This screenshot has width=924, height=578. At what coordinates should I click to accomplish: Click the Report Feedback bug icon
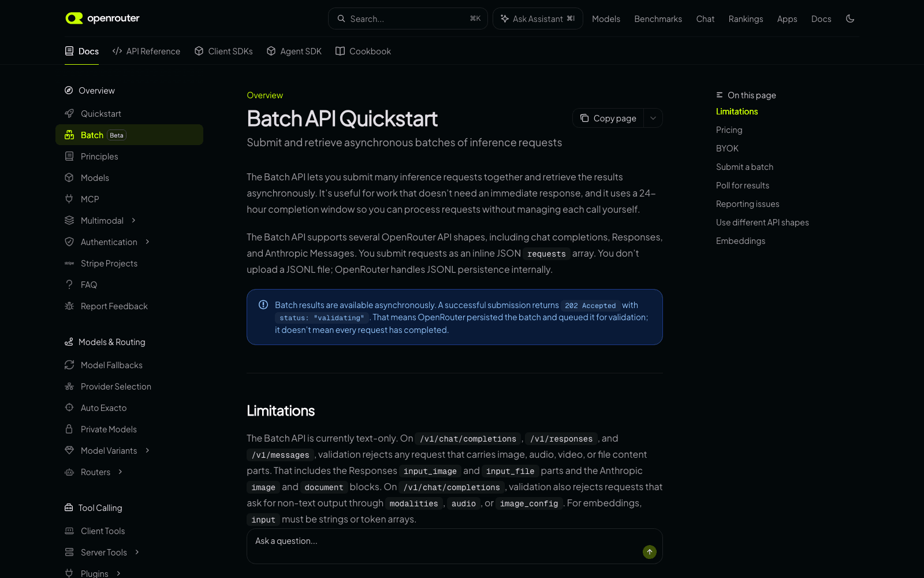tap(69, 306)
